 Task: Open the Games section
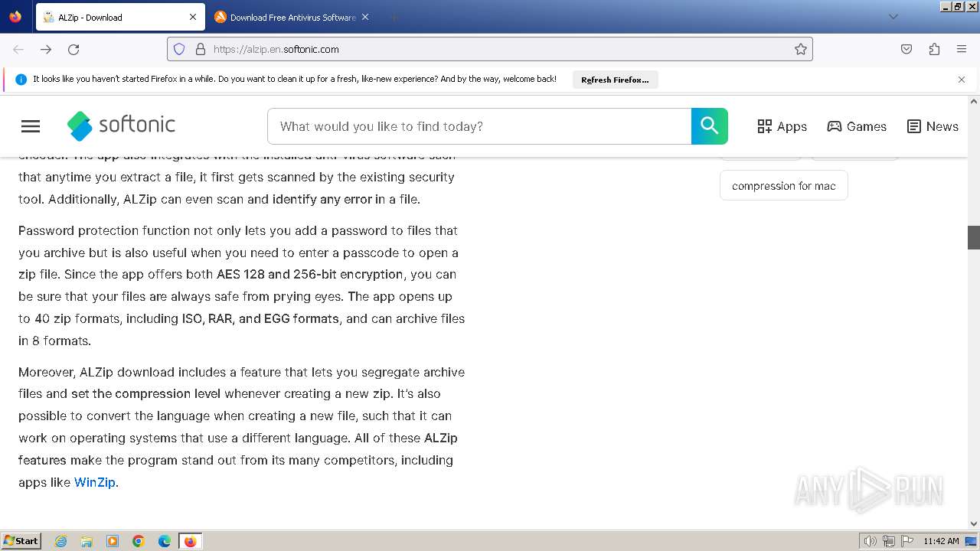point(857,126)
